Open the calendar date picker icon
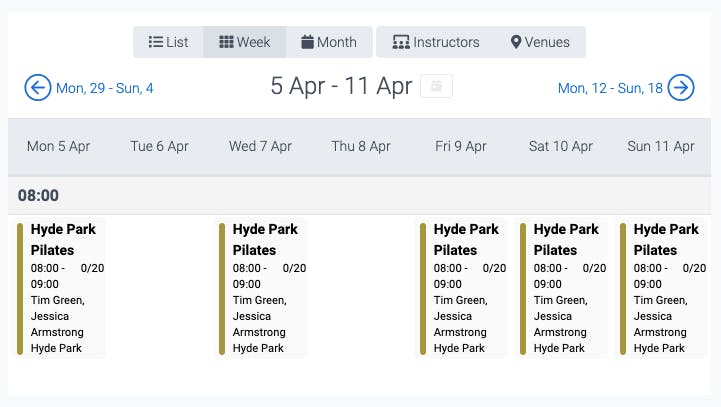721x407 pixels. pyautogui.click(x=436, y=86)
